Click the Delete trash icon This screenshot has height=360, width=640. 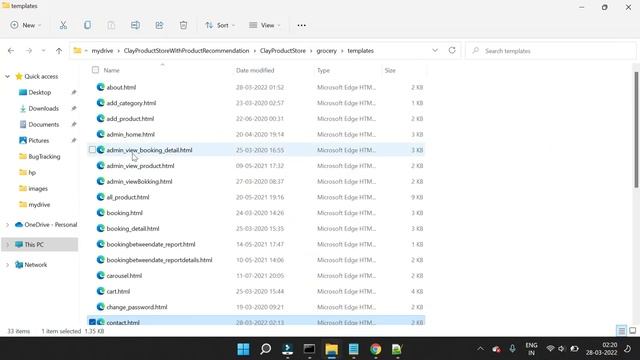183,25
